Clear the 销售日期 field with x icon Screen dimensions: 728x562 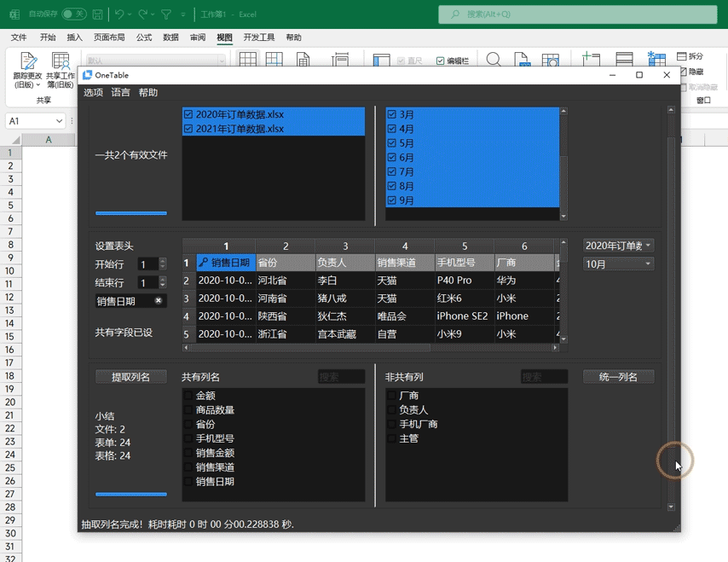[x=159, y=300]
